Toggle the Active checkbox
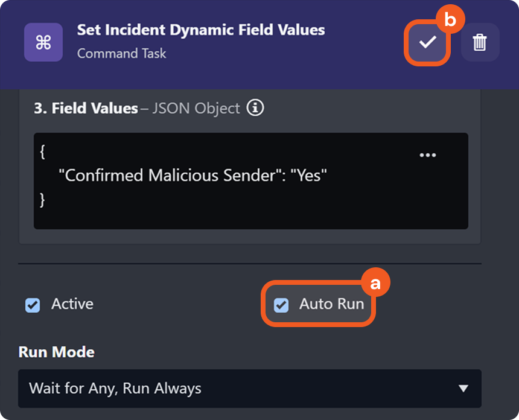519x420 pixels. 33,305
